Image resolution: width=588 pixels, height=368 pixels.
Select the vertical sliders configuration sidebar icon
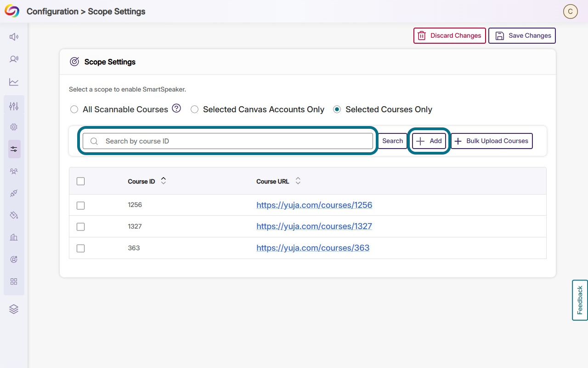pyautogui.click(x=14, y=106)
